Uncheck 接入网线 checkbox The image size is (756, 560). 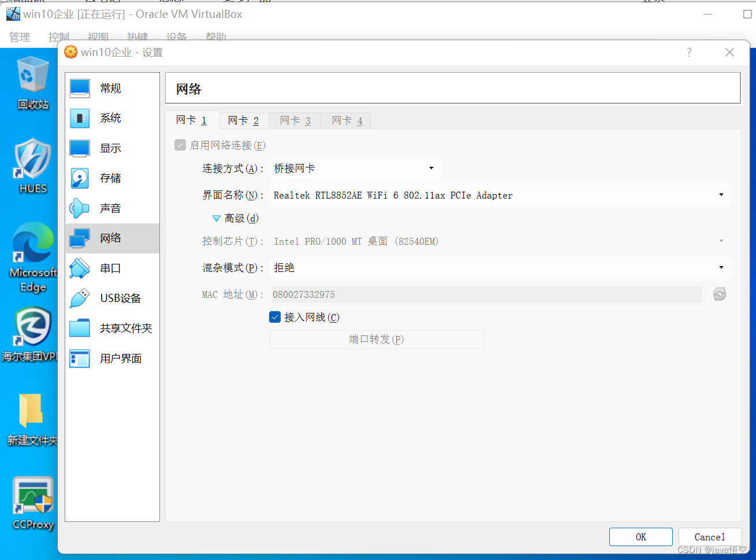click(x=275, y=317)
